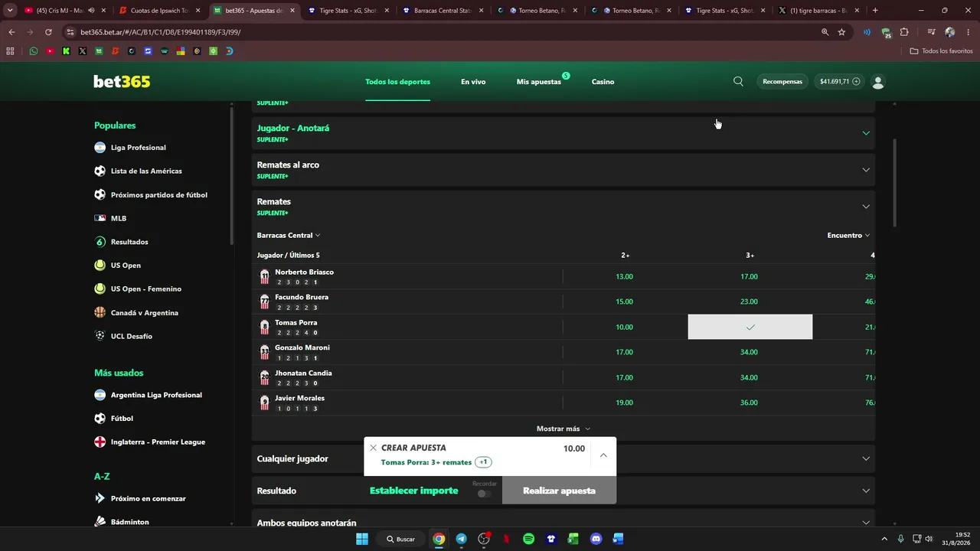Open the Encuentro dropdown
This screenshot has height=551, width=980.
click(848, 236)
